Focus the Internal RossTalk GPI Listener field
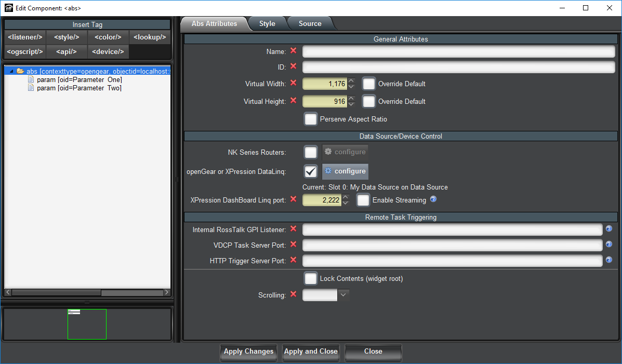The width and height of the screenshot is (622, 364). [x=452, y=230]
